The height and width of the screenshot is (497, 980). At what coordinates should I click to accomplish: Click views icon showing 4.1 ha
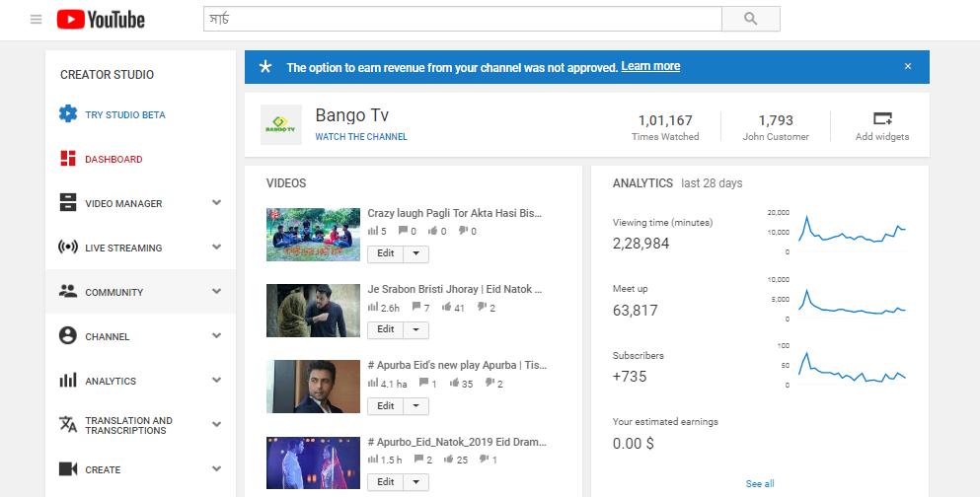[x=372, y=383]
